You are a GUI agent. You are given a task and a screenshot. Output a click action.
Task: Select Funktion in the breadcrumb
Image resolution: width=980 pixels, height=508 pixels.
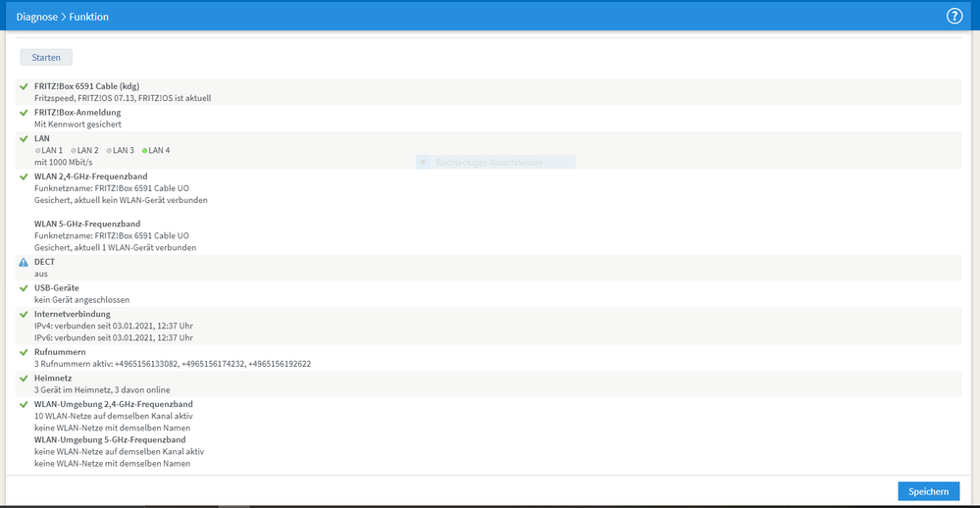[x=88, y=17]
